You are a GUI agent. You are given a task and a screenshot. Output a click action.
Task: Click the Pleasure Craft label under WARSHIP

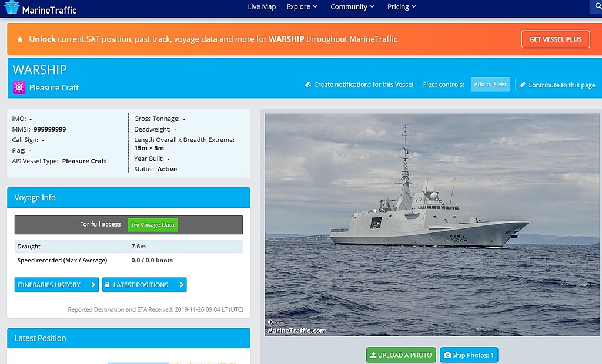tap(53, 87)
